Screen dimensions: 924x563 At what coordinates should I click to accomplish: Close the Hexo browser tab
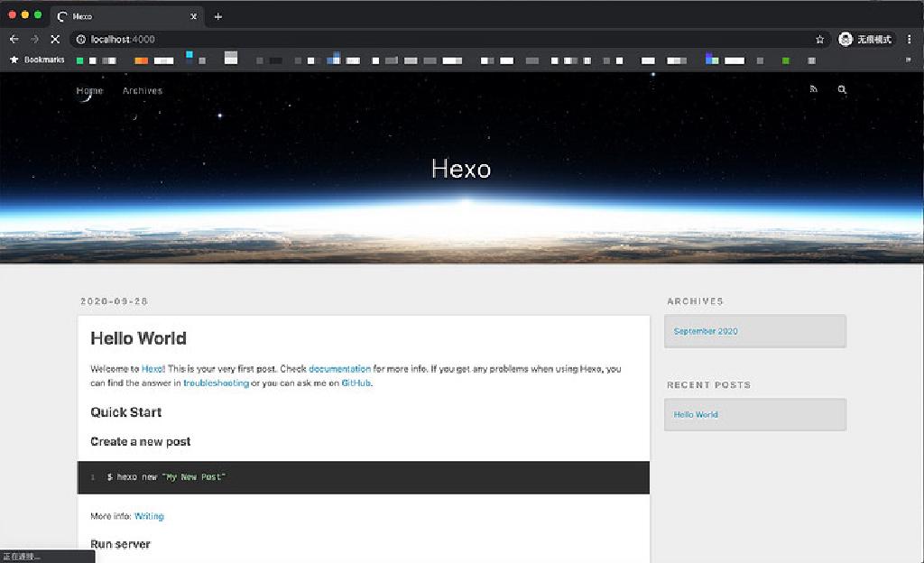[193, 16]
